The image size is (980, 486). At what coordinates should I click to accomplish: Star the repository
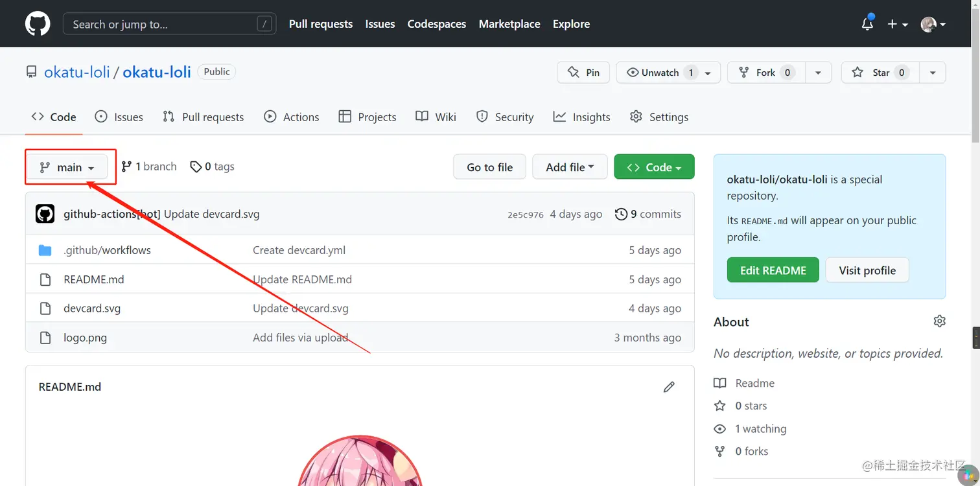click(880, 73)
